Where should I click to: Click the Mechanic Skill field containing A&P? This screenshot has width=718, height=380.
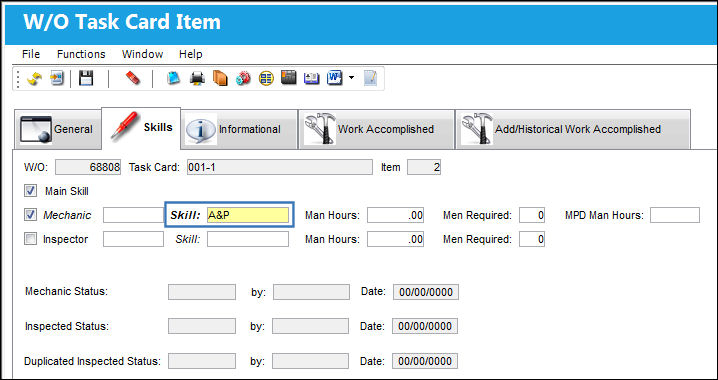(248, 215)
